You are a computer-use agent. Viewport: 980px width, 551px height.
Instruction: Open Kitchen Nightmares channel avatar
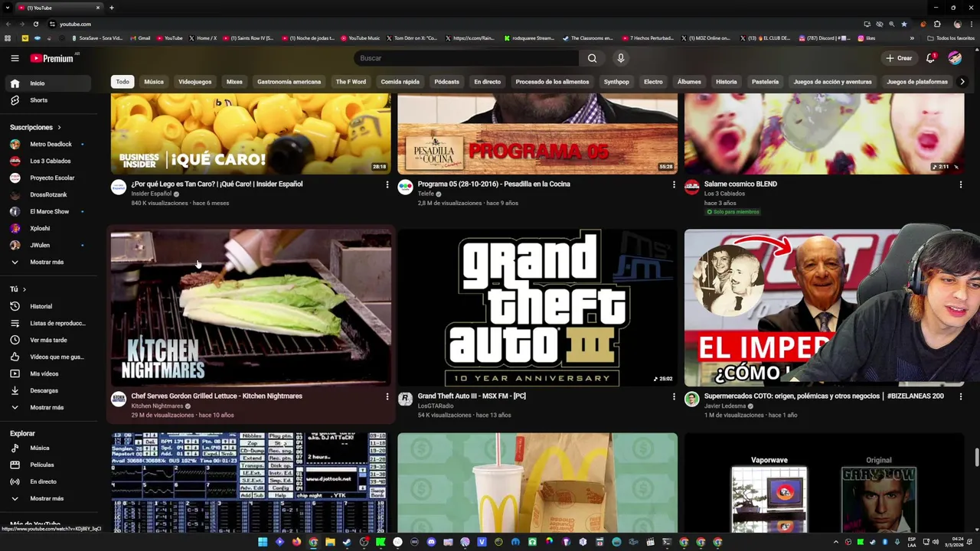pos(119,399)
